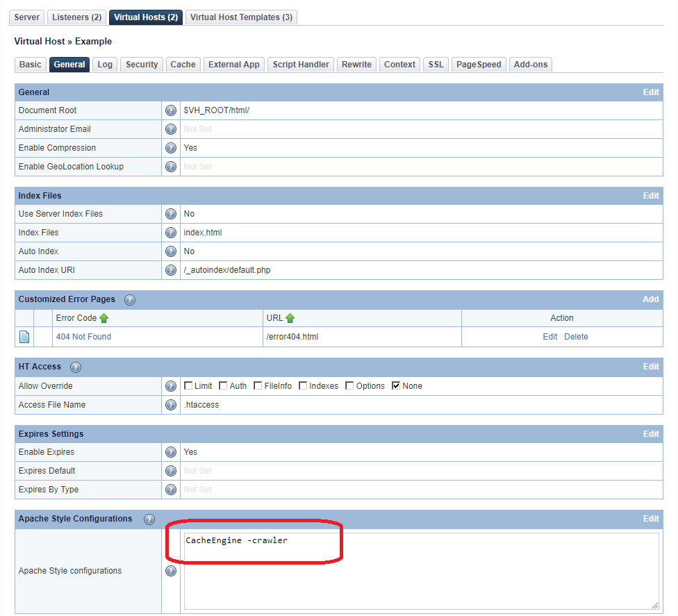Open help for Auto Index setting
The height and width of the screenshot is (616, 678).
click(171, 251)
